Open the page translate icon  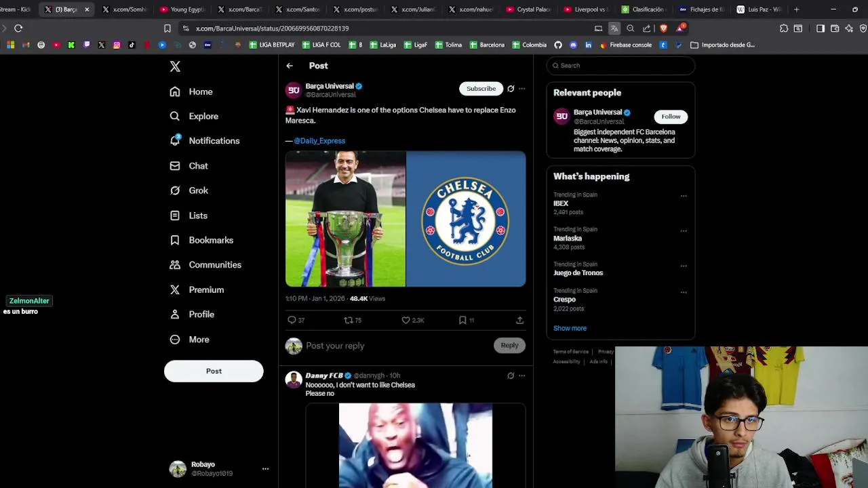click(x=614, y=28)
